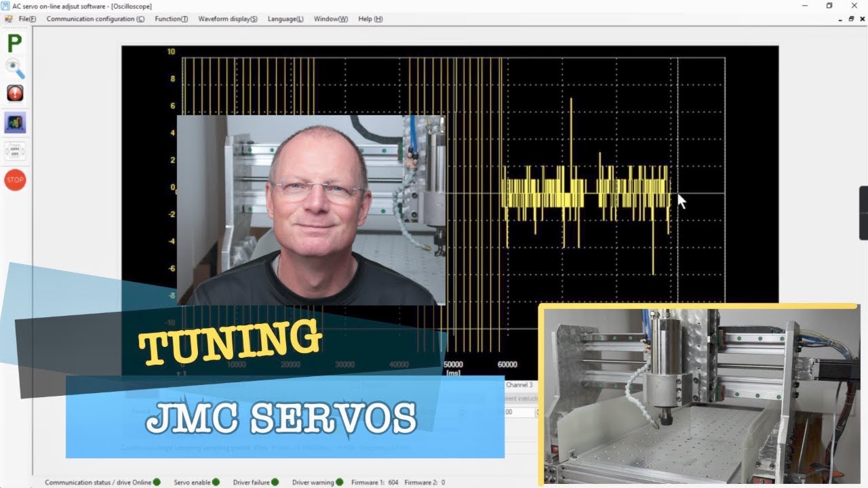Click the monitor magnifier eye icon
Screen dimensions: 868x488
(14, 68)
